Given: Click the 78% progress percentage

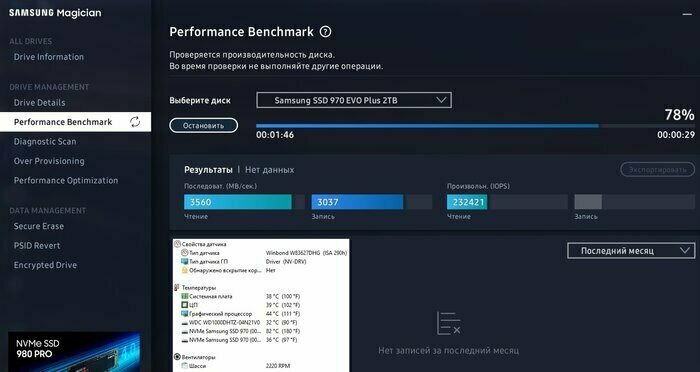Looking at the screenshot, I should 679,115.
